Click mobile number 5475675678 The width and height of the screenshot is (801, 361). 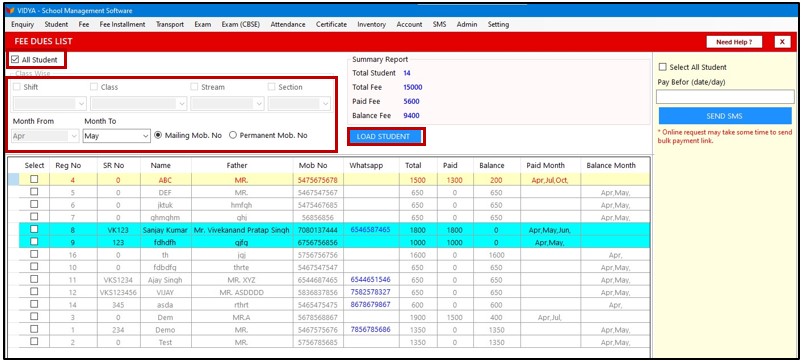(x=317, y=180)
